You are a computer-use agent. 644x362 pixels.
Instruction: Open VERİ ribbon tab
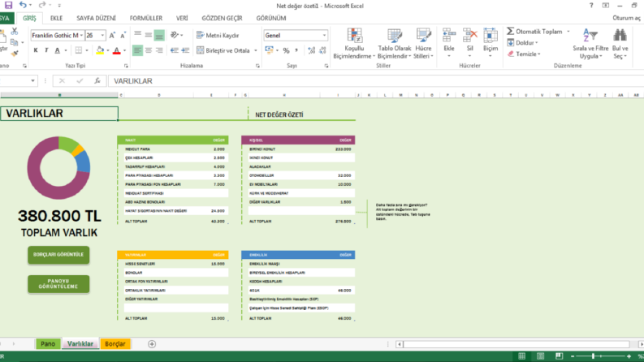tap(182, 18)
